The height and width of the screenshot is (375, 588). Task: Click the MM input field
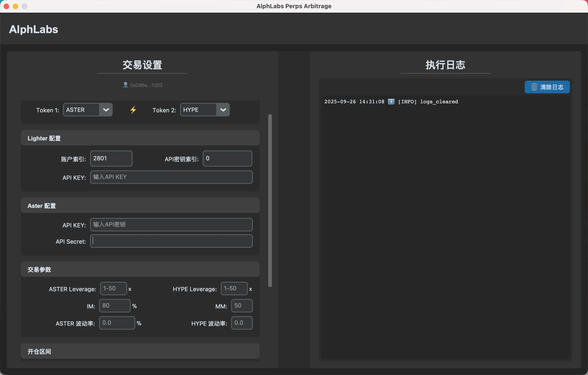(x=242, y=305)
